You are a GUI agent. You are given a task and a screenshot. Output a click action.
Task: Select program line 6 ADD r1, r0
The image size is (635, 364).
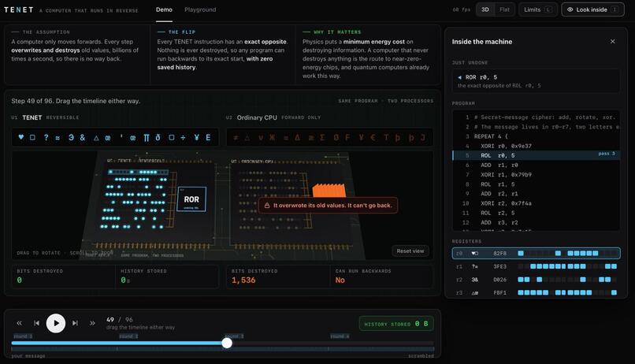[x=537, y=165]
